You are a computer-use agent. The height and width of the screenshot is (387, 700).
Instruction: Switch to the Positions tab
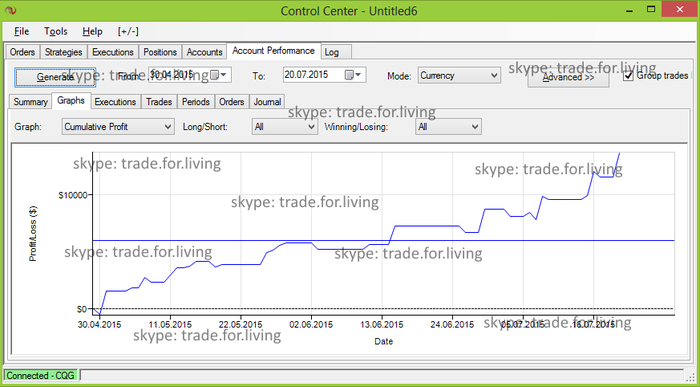pos(160,52)
